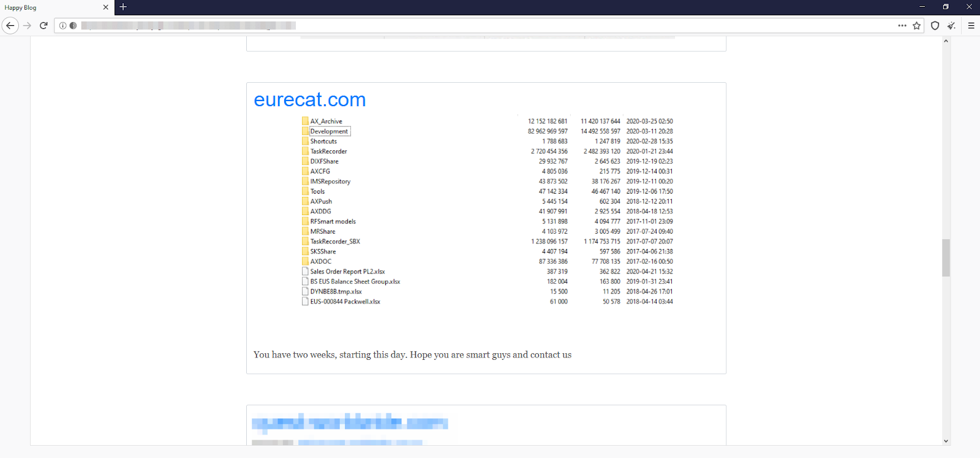Open the Firefox hamburger menu

pyautogui.click(x=971, y=26)
